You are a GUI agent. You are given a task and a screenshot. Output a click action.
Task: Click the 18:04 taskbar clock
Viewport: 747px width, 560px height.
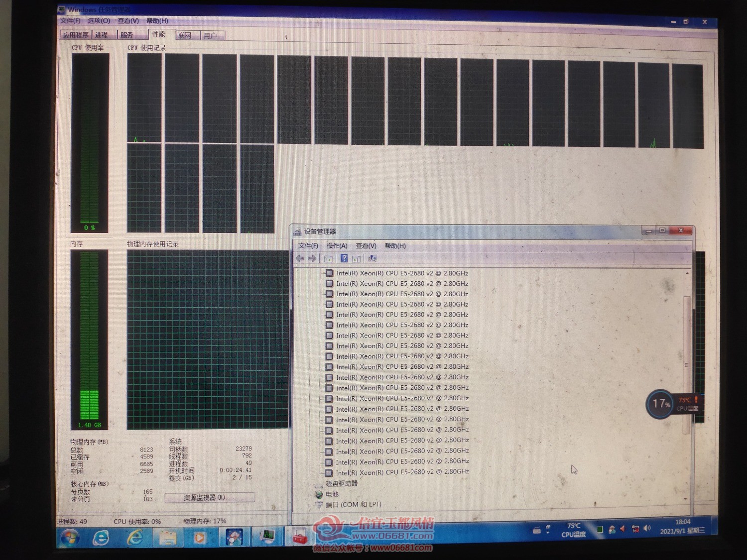[683, 526]
